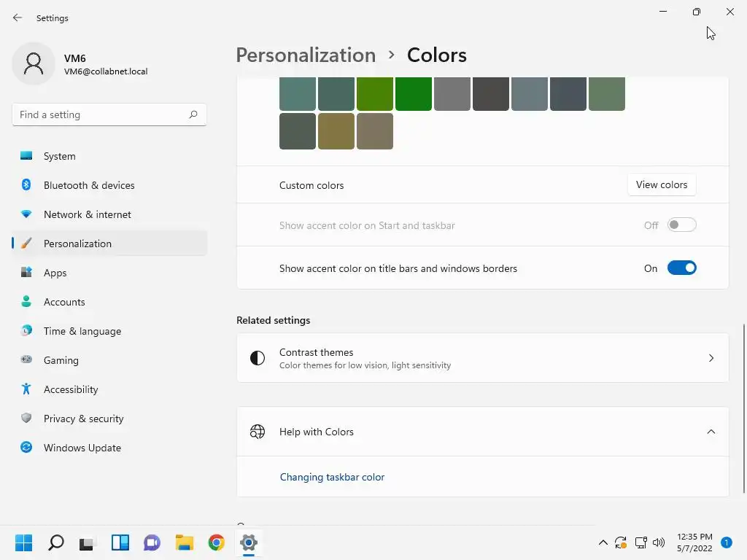
Task: Open File Explorer from the taskbar
Action: coord(185,542)
